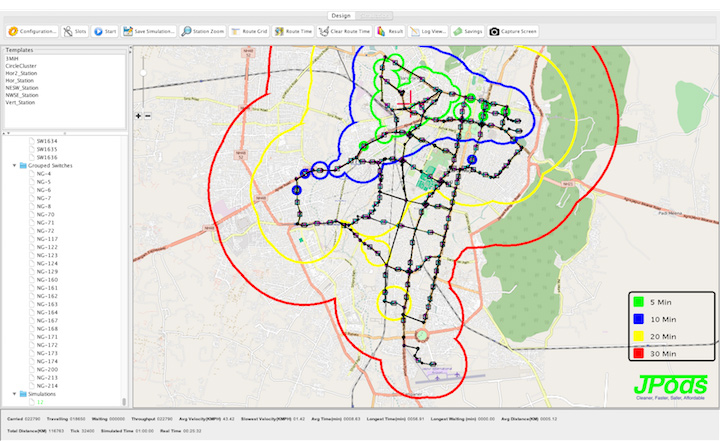
Task: Select the CircleCluster template
Action: pyautogui.click(x=20, y=66)
